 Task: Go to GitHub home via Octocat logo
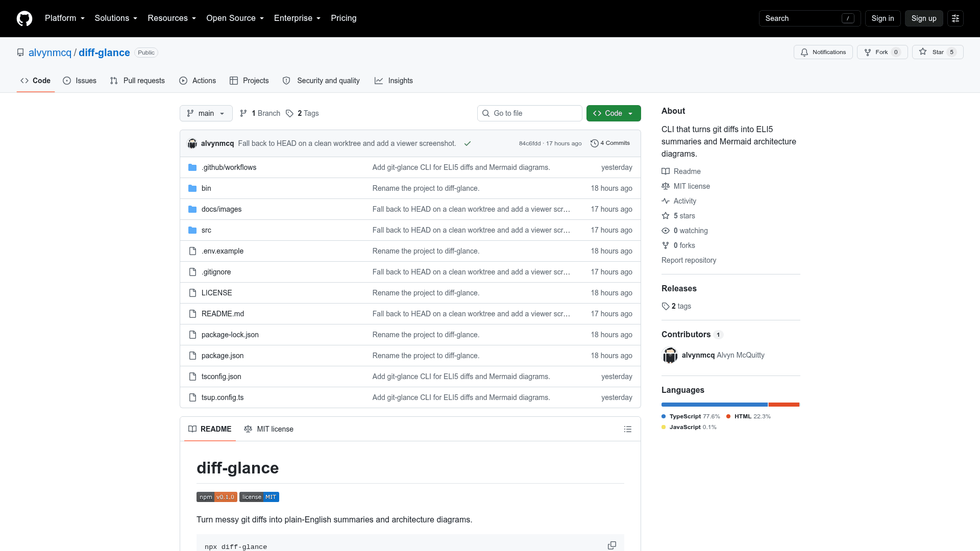(x=24, y=18)
